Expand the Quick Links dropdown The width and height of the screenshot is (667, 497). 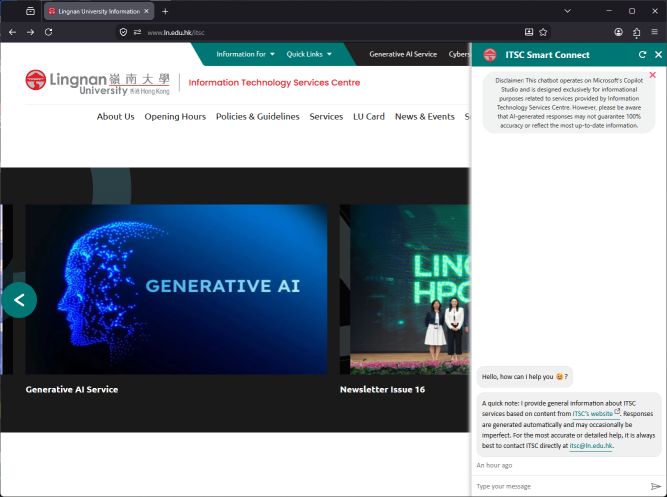309,54
